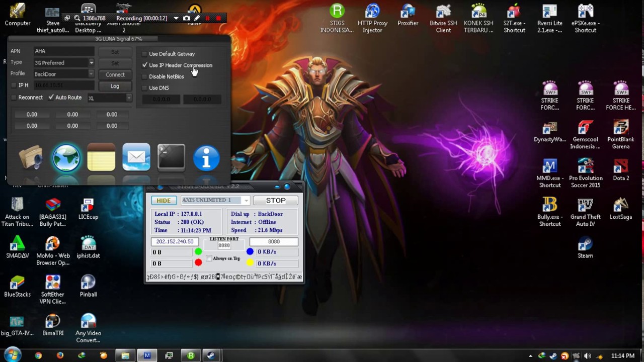Open Any Video Converter desktop icon

(88, 328)
